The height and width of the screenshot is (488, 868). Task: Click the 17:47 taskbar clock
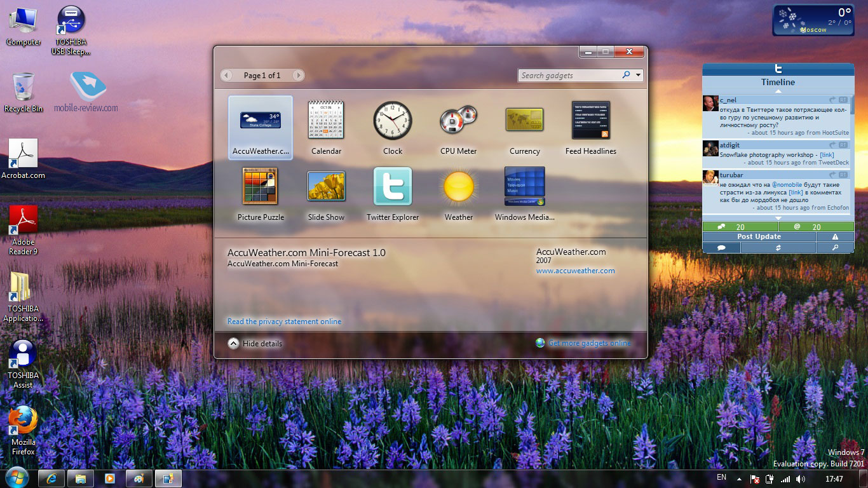[834, 479]
